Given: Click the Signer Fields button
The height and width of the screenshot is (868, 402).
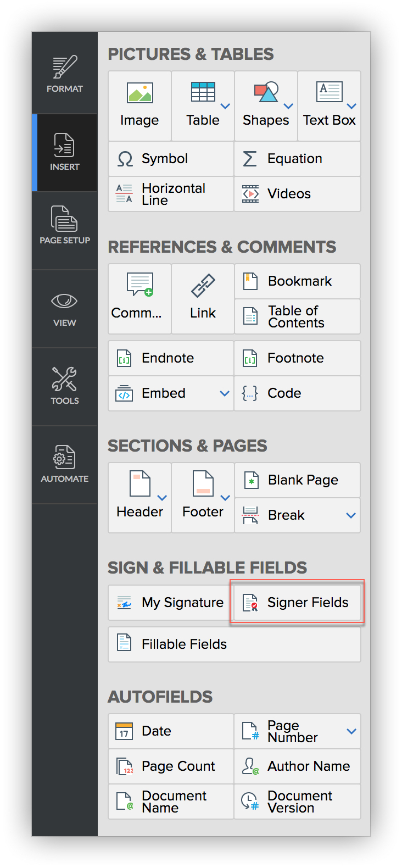Looking at the screenshot, I should (x=298, y=603).
